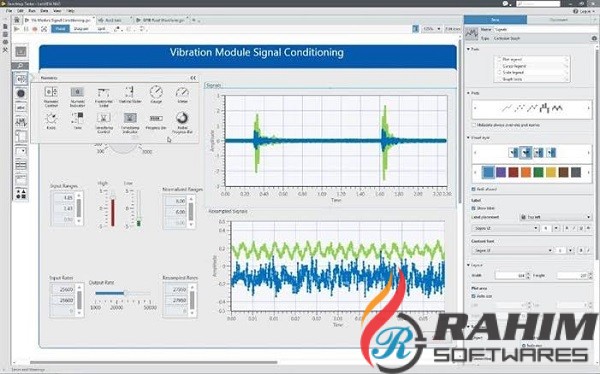Click the horizontal scrollbar at bottom
Image resolution: width=600 pixels, height=374 pixels.
click(153, 362)
